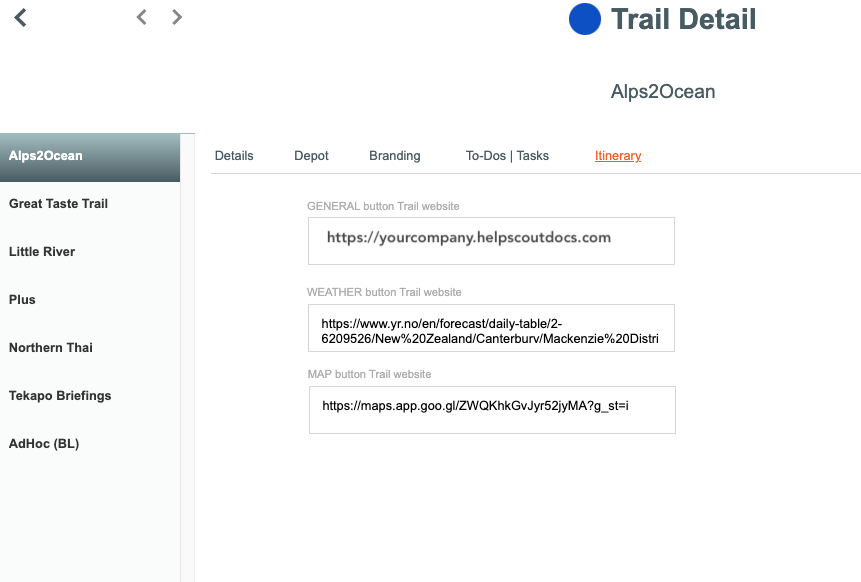Select Alps2Ocean in the trail list

click(x=90, y=157)
